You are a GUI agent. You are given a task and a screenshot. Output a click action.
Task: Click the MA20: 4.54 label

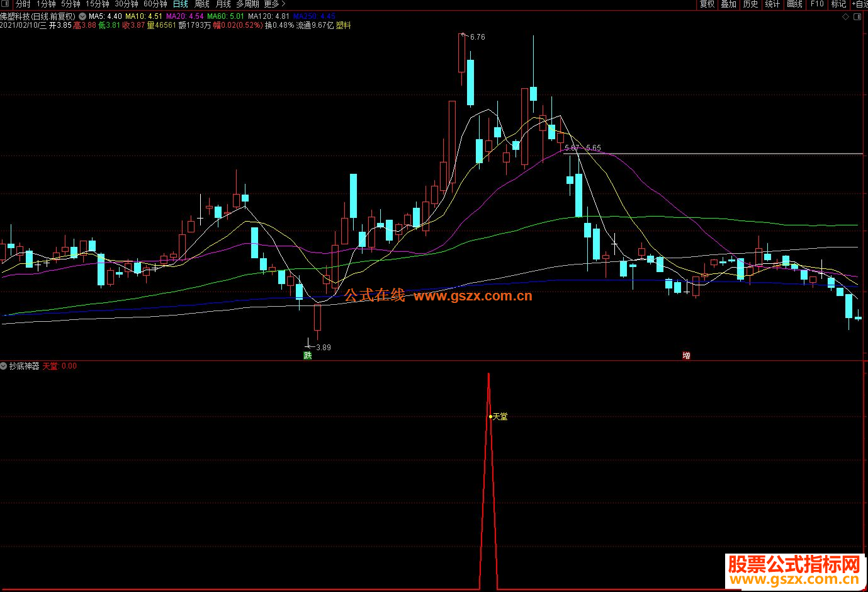[185, 16]
